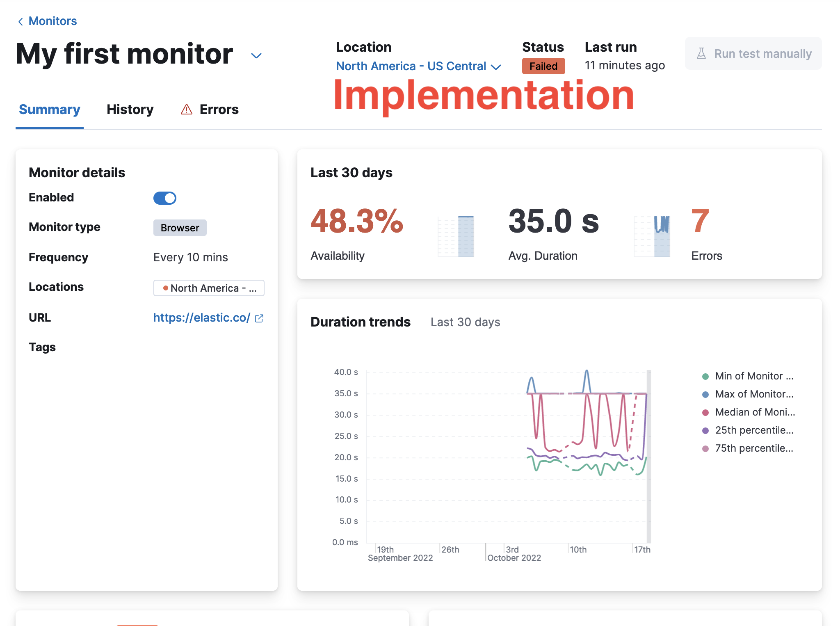Open the Monitors breadcrumb link

click(x=52, y=21)
